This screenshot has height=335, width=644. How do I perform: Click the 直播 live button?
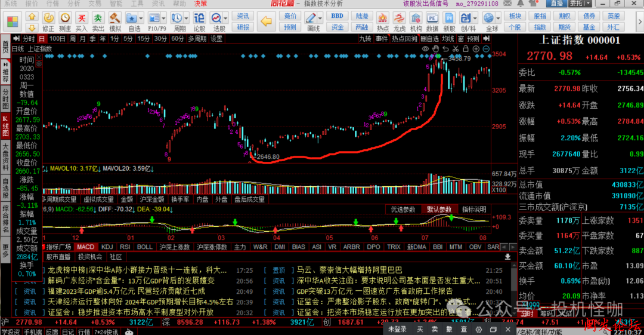tap(556, 4)
